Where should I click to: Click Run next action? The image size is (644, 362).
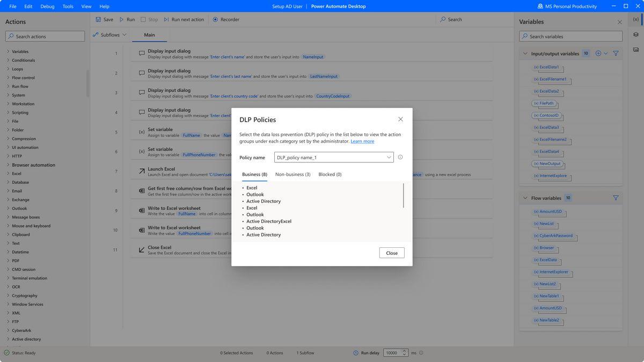click(184, 19)
